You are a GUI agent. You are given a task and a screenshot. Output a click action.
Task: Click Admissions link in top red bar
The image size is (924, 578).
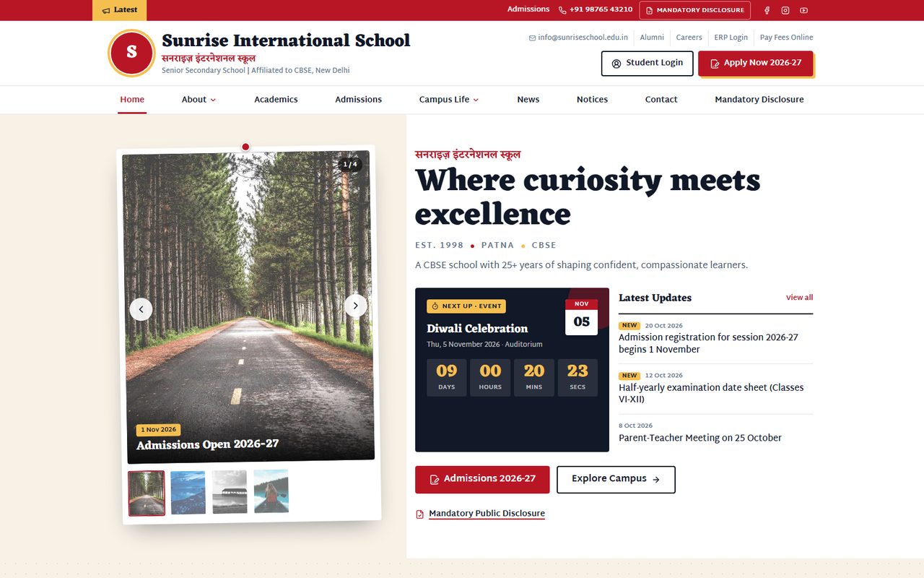[x=528, y=9]
